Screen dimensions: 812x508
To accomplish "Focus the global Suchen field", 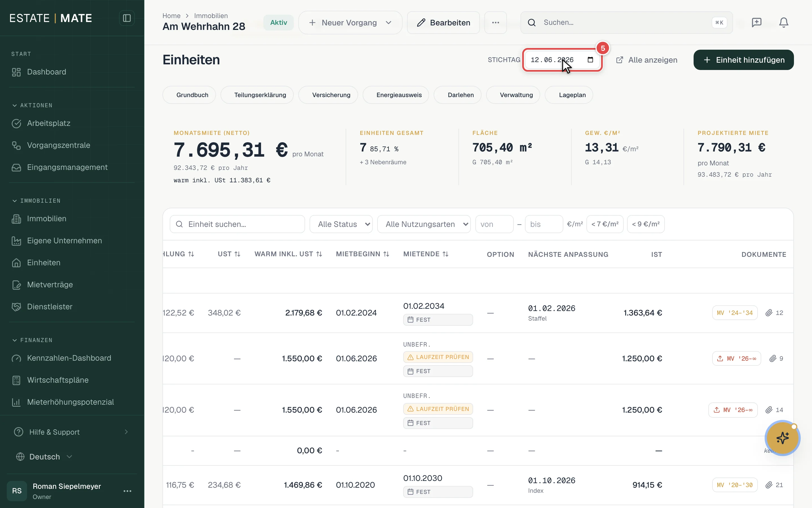I will [626, 23].
